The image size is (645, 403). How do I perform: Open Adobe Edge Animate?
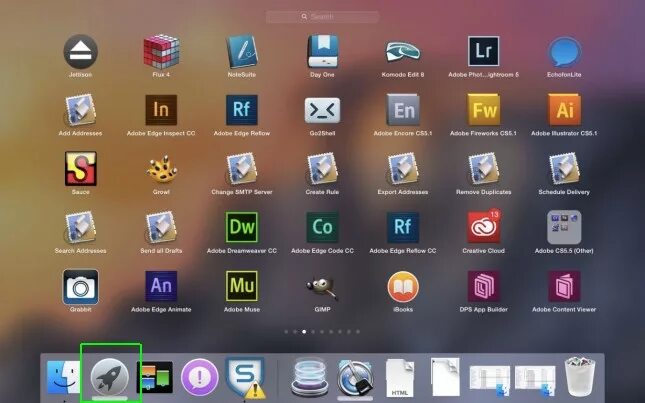click(x=161, y=286)
